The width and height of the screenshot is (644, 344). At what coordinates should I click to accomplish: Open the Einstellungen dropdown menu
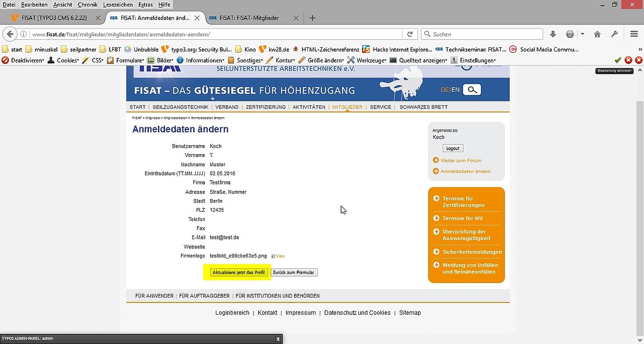click(x=473, y=60)
